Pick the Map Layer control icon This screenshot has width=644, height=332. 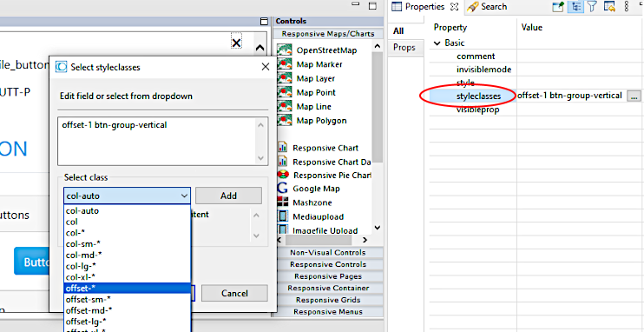click(x=285, y=78)
